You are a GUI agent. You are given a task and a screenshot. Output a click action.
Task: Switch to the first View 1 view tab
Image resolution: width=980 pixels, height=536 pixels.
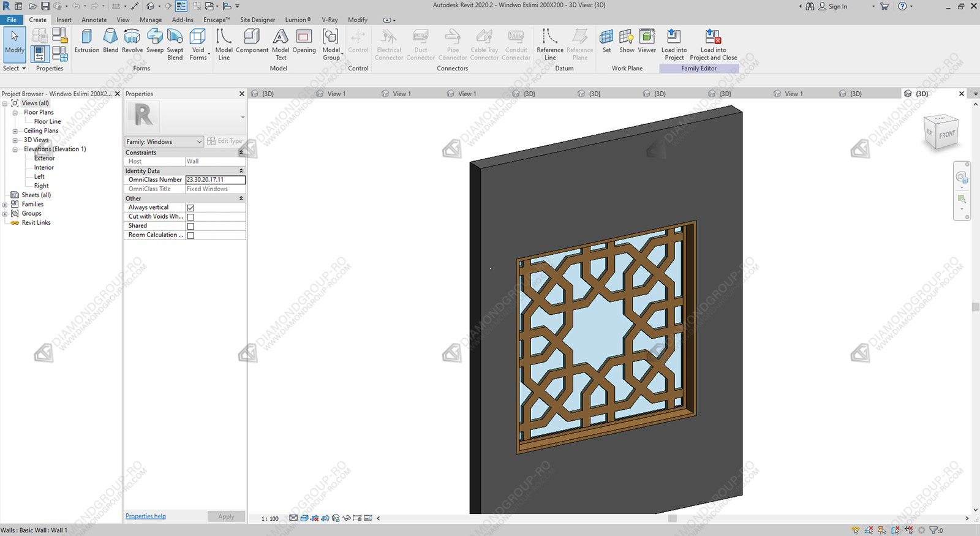point(336,94)
